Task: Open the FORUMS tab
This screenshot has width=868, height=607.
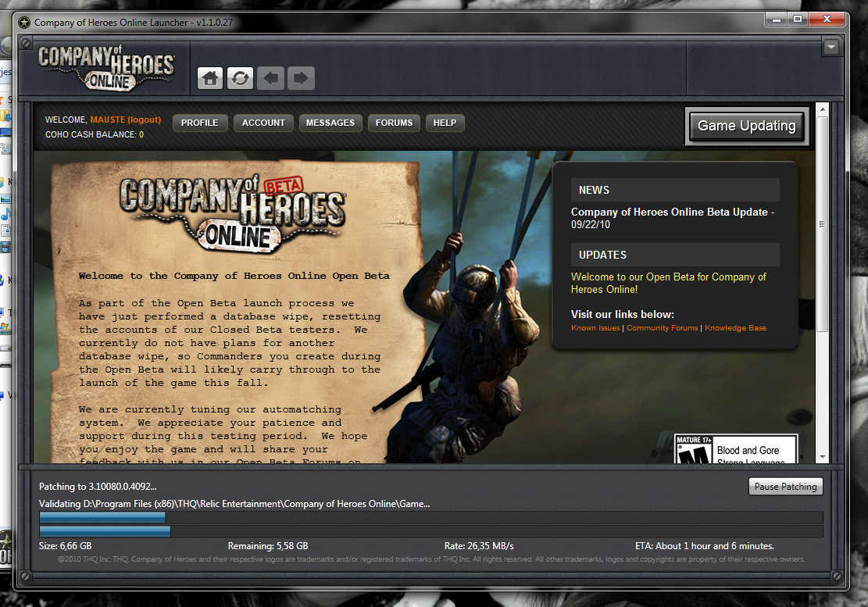Action: pyautogui.click(x=394, y=123)
